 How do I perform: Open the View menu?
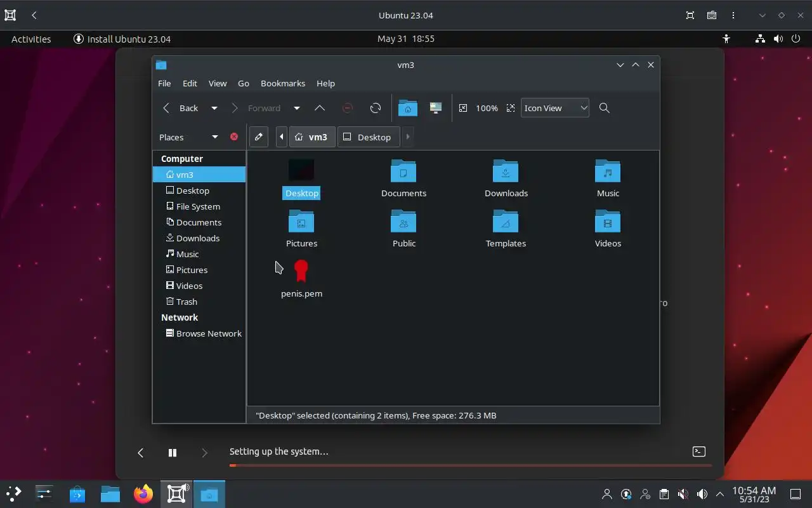218,83
